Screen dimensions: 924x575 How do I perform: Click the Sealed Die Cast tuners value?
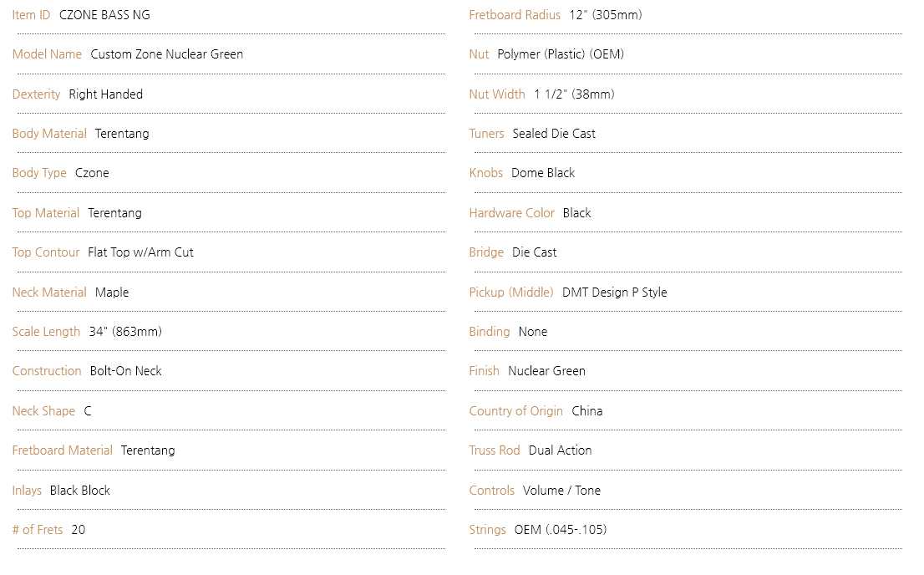coord(554,134)
